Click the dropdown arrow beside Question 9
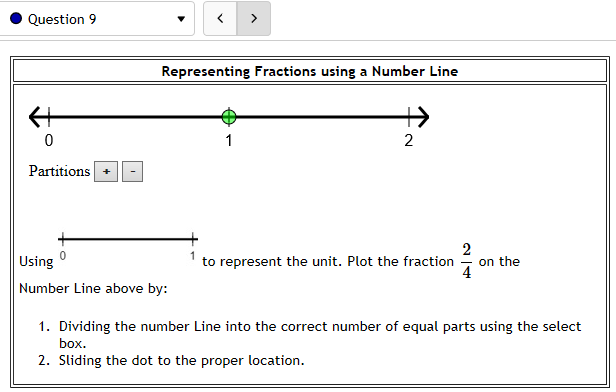The image size is (616, 392). [x=181, y=19]
